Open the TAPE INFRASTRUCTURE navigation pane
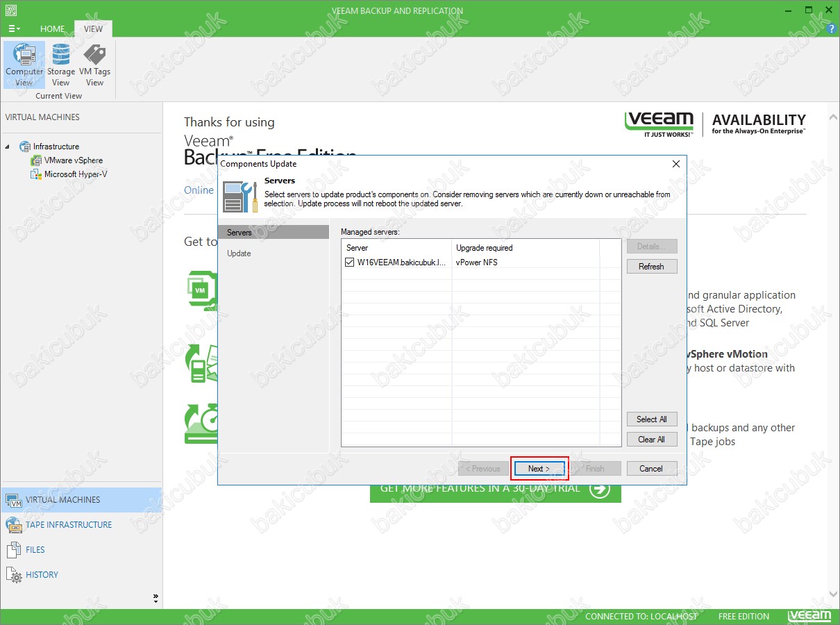Screen dimensions: 840x625 pos(81,525)
